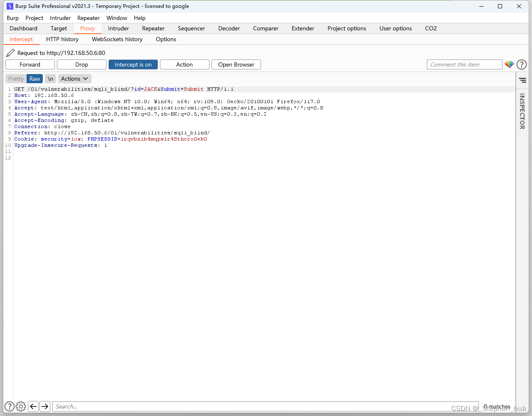Click the GET request line text
532x416 pixels.
[124, 89]
